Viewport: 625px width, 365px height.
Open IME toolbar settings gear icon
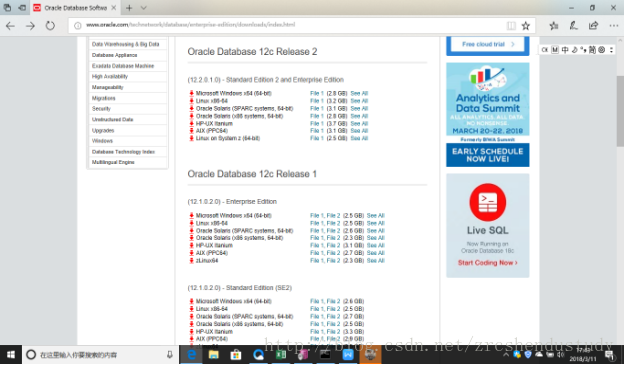pyautogui.click(x=602, y=50)
